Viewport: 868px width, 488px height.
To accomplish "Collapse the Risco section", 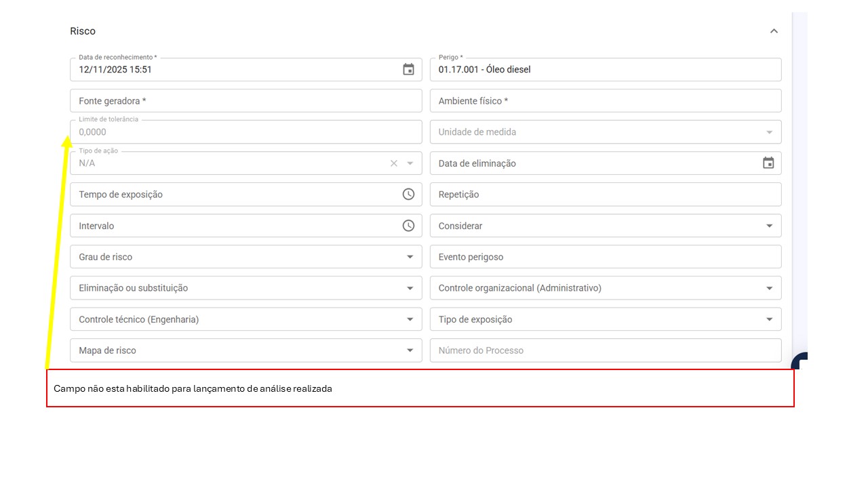I will (x=774, y=31).
